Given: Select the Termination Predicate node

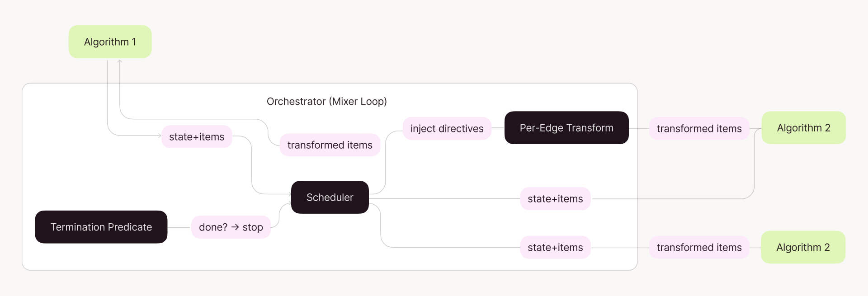Looking at the screenshot, I should [x=101, y=227].
